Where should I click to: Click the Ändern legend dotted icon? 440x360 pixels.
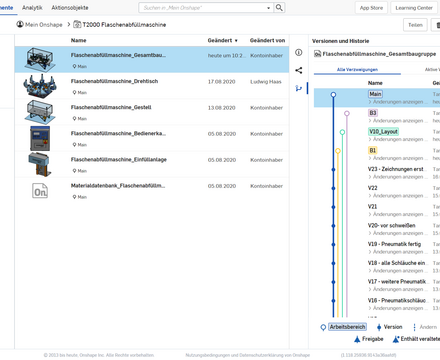(414, 327)
